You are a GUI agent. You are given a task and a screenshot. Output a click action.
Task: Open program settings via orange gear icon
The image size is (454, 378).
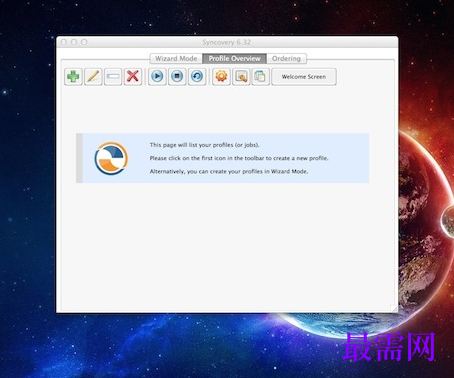pos(221,77)
